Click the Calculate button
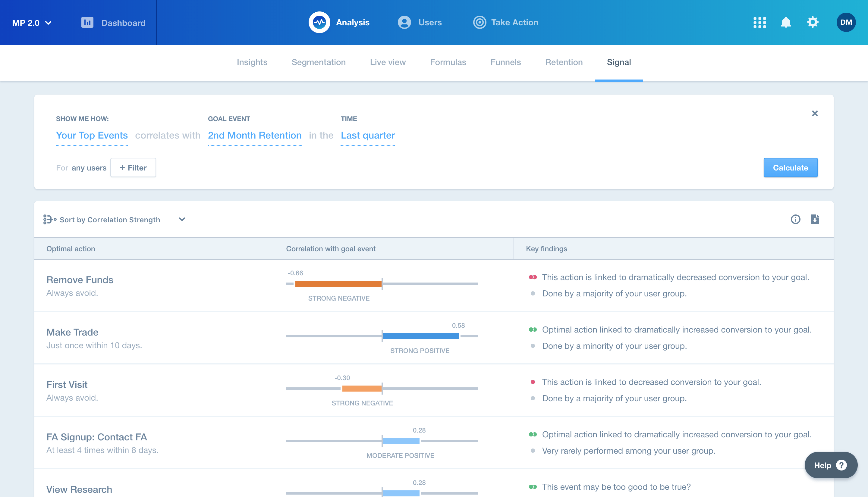Screen dimensions: 868x497 [x=790, y=167]
